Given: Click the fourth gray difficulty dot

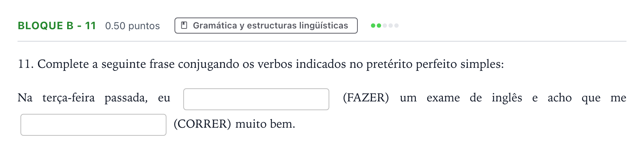Looking at the screenshot, I should coord(391,26).
